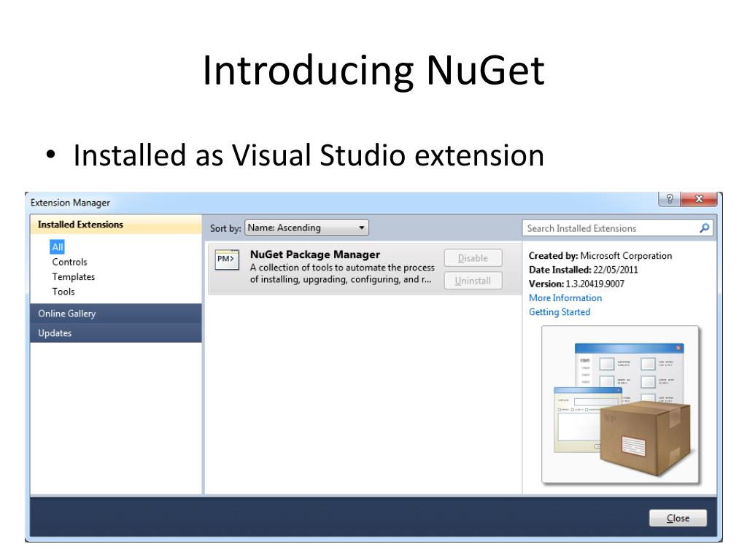Select the Controls category
The width and height of the screenshot is (747, 560).
[x=69, y=262]
